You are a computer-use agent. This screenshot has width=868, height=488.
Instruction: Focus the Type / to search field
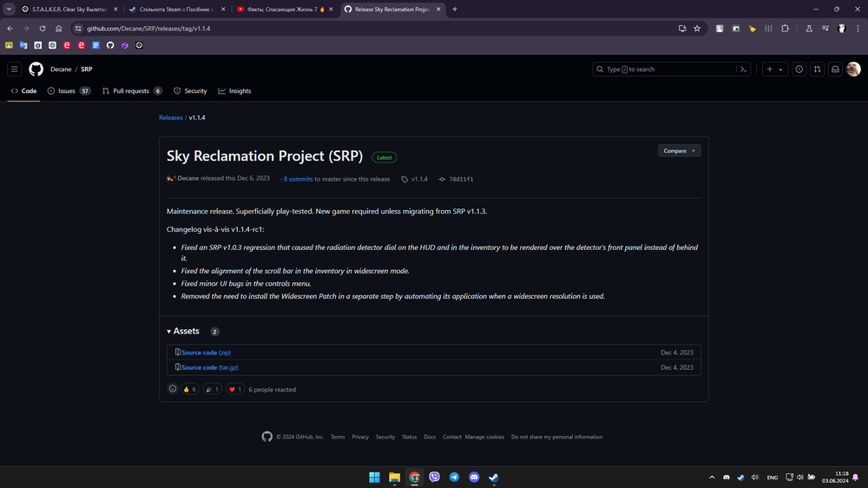664,69
